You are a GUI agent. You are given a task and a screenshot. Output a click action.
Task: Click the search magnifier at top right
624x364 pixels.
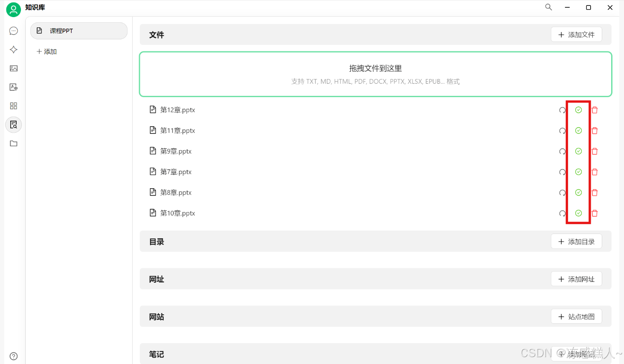[548, 7]
